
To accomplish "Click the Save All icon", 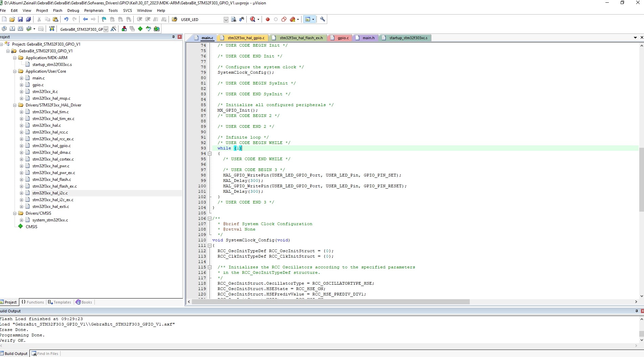I will (28, 19).
